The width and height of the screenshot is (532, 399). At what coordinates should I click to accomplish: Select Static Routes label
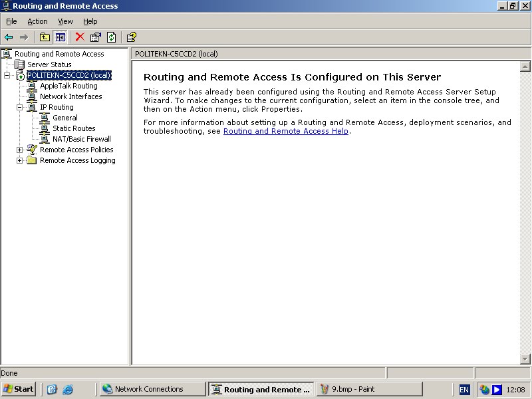pyautogui.click(x=74, y=128)
